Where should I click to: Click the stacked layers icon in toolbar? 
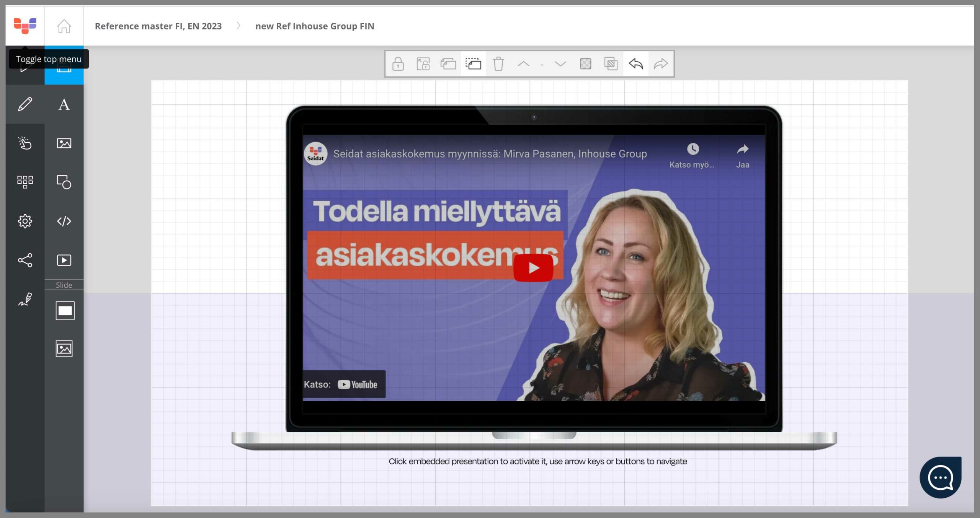(448, 64)
